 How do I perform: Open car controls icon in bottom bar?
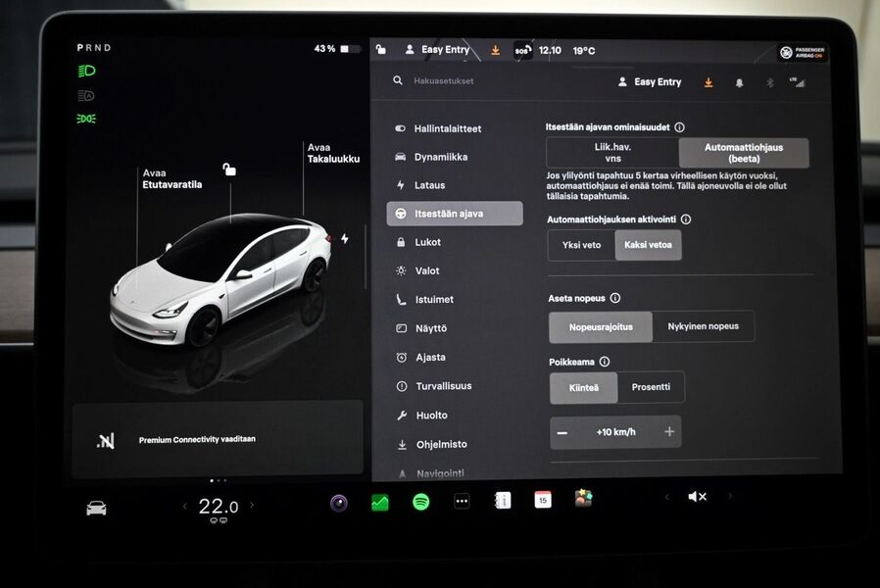tap(97, 508)
